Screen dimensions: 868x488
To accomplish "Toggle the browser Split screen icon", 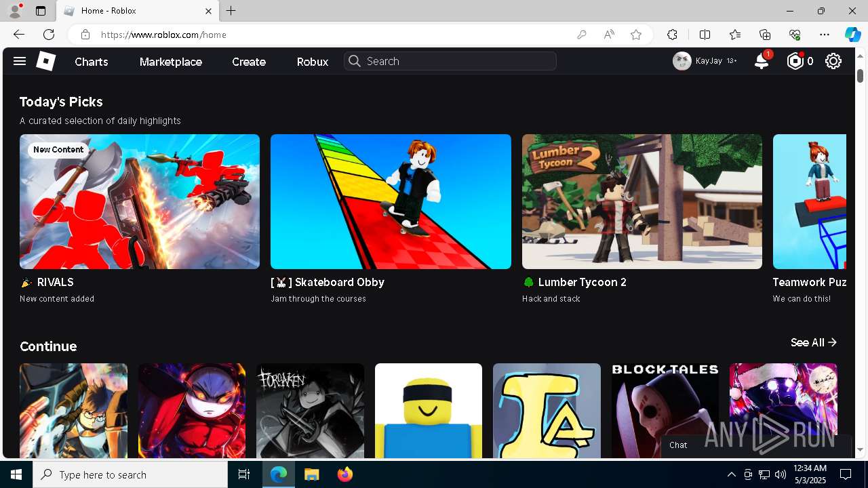I will click(705, 35).
